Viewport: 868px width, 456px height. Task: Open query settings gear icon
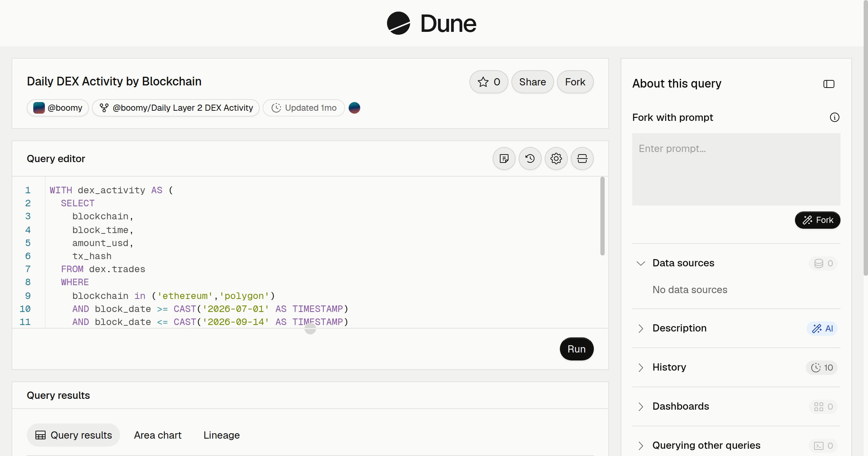click(556, 159)
